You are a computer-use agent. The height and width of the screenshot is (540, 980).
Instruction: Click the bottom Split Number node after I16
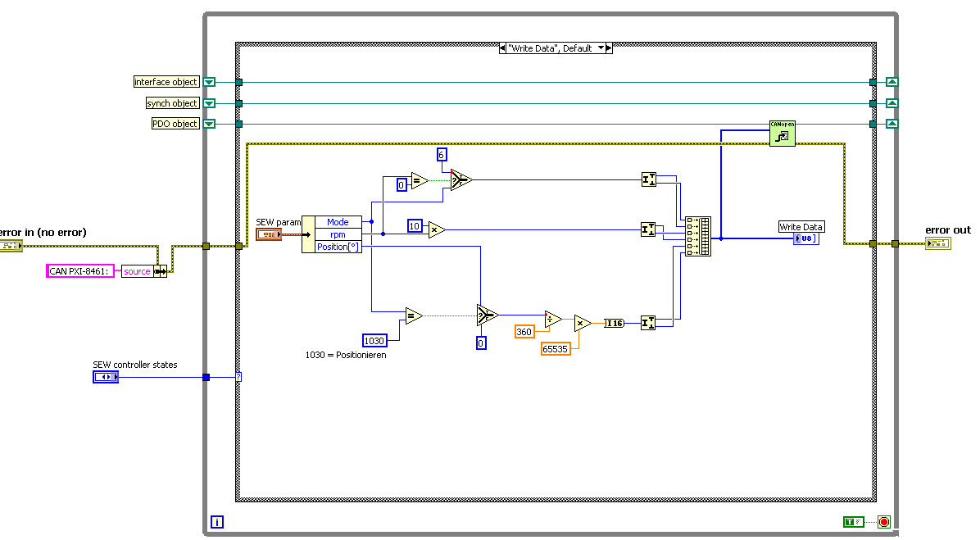pos(649,323)
